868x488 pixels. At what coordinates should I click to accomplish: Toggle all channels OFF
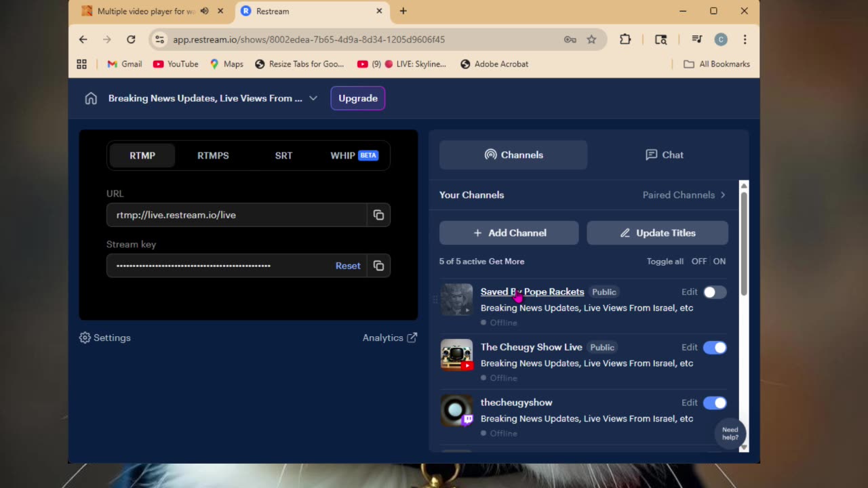point(698,262)
